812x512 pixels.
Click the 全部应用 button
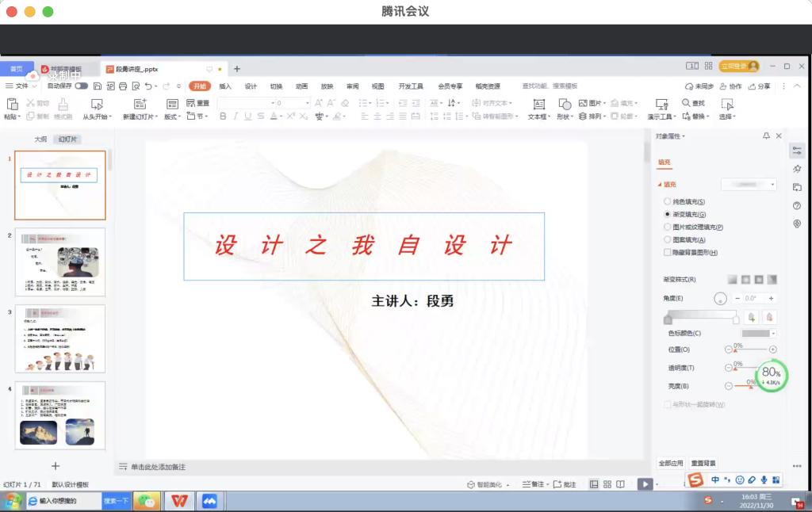[671, 463]
